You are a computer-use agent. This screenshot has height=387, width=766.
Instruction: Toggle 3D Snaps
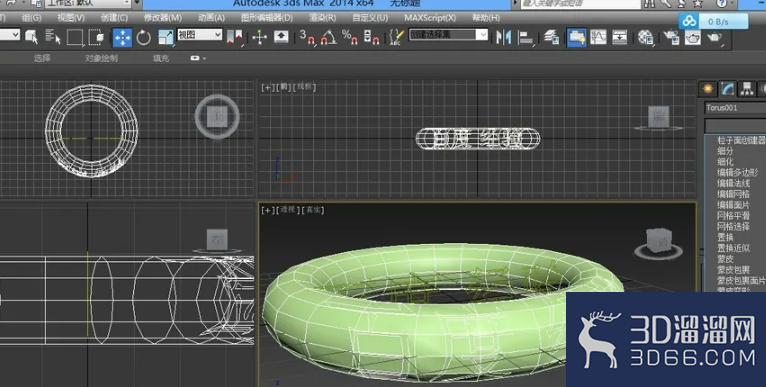pyautogui.click(x=307, y=37)
